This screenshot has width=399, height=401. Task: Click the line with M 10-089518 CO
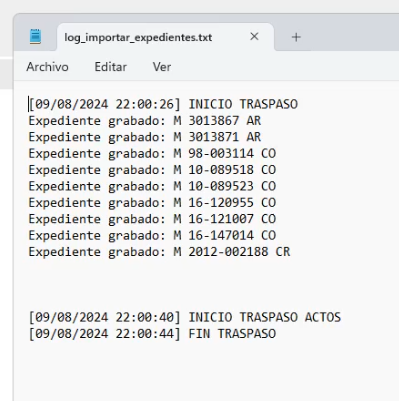click(152, 170)
